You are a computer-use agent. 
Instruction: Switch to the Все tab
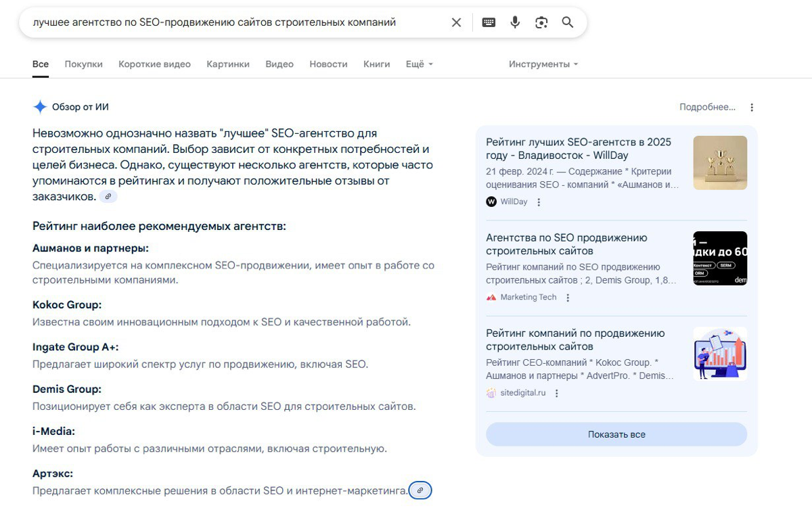tap(41, 64)
